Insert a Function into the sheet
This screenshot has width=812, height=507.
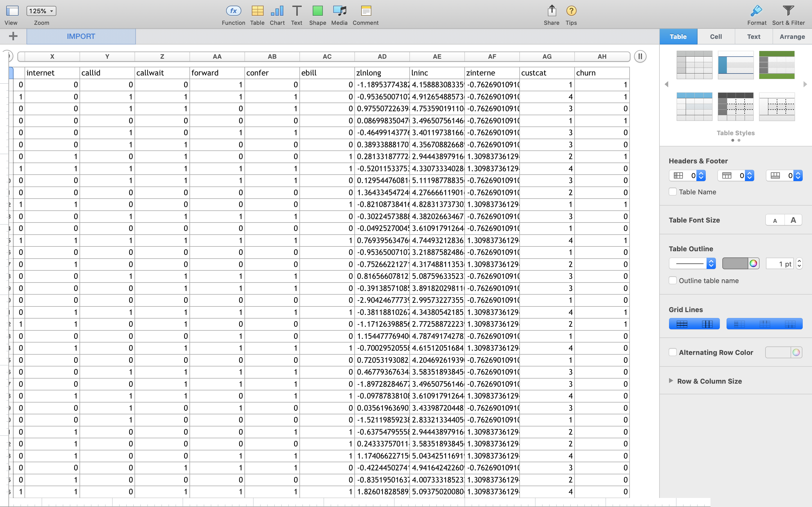tap(233, 10)
